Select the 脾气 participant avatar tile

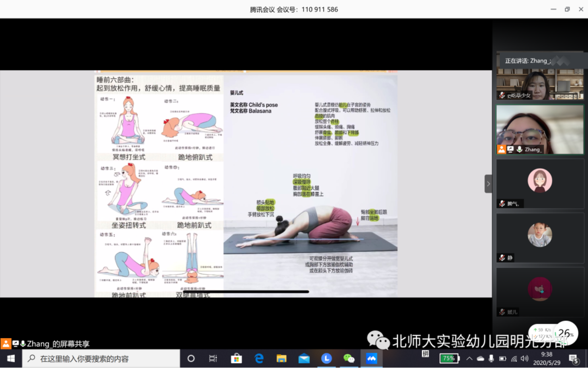click(x=539, y=181)
